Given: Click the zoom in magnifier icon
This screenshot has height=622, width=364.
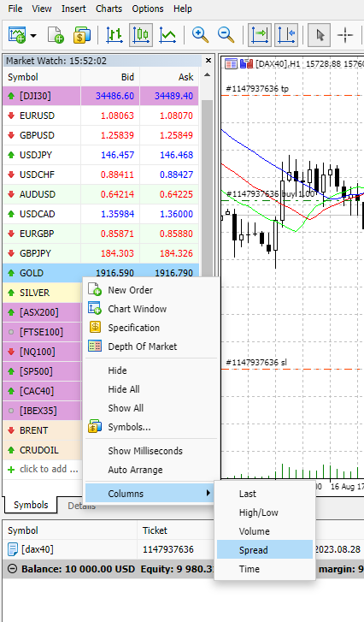Looking at the screenshot, I should tap(200, 35).
